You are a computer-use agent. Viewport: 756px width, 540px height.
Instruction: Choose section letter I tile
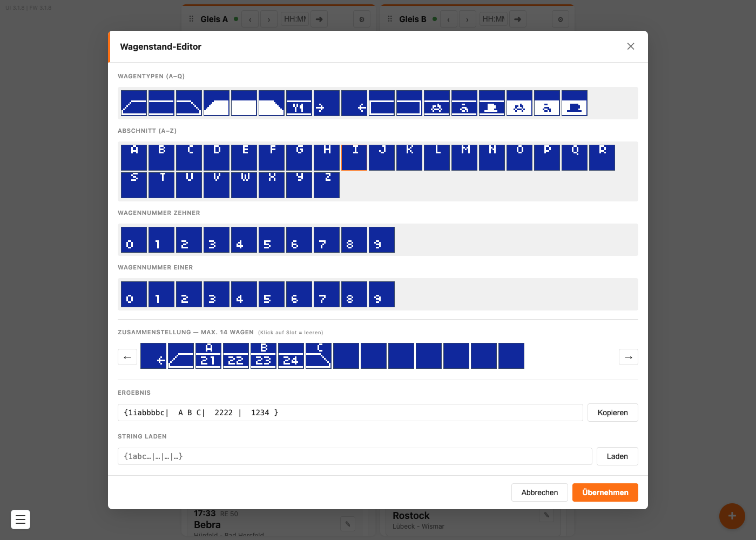(354, 158)
